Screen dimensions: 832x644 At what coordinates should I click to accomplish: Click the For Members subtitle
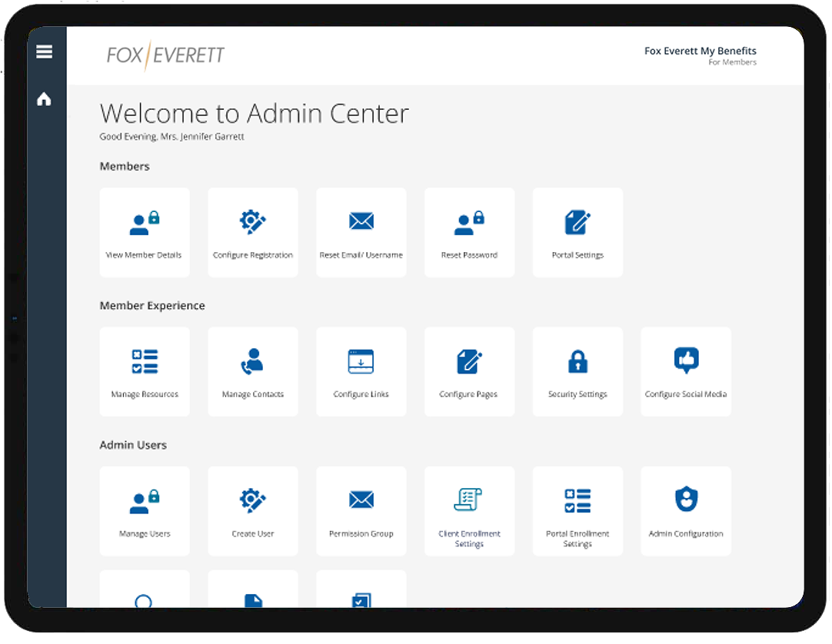point(732,62)
